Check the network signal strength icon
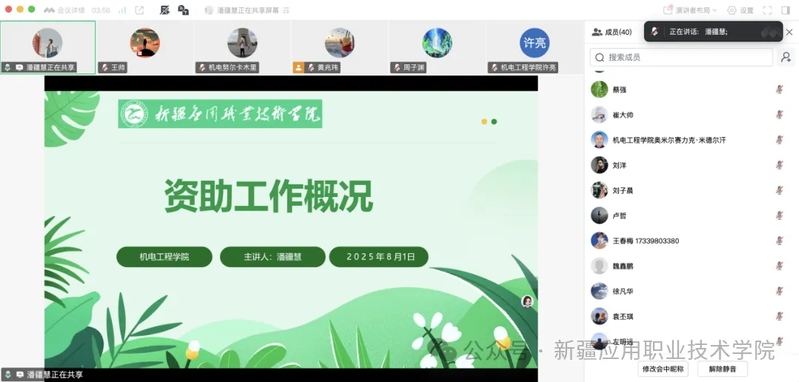This screenshot has height=382, width=799. [122, 10]
